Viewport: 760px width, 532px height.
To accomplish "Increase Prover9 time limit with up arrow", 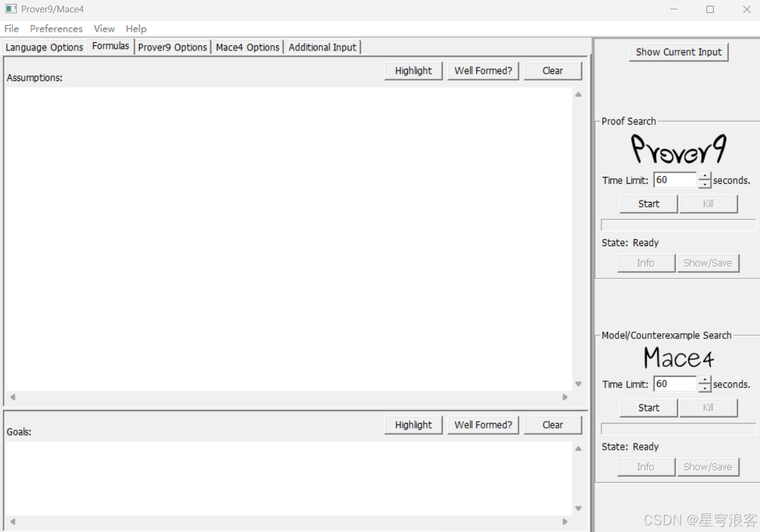I will (705, 176).
